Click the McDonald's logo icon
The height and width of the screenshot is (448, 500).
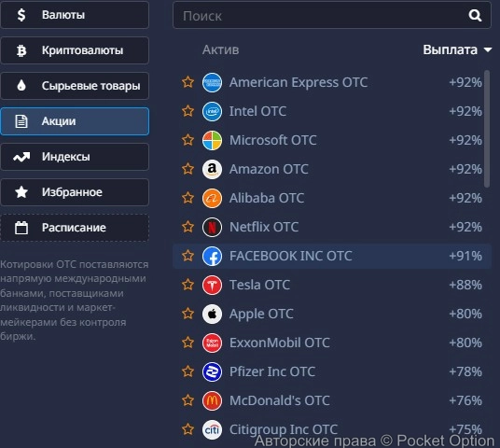pos(212,400)
